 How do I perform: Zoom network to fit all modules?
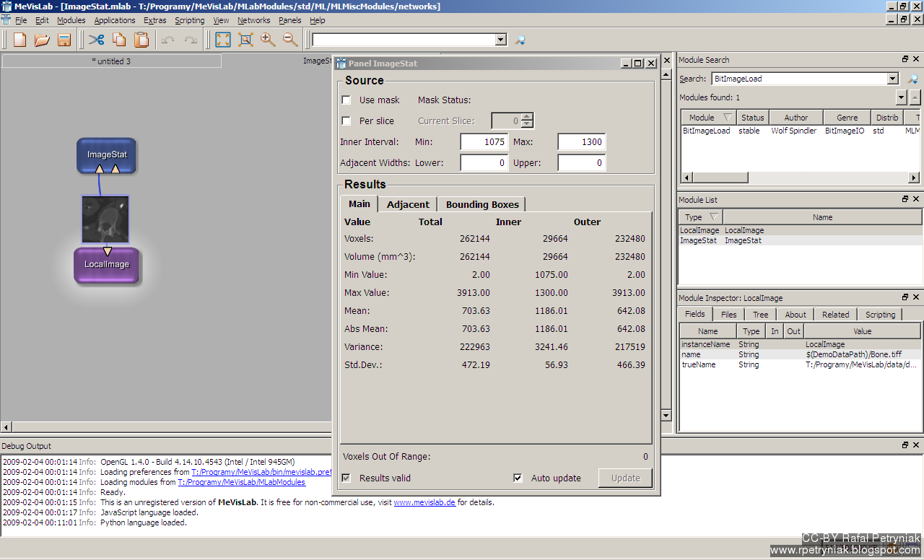point(223,40)
